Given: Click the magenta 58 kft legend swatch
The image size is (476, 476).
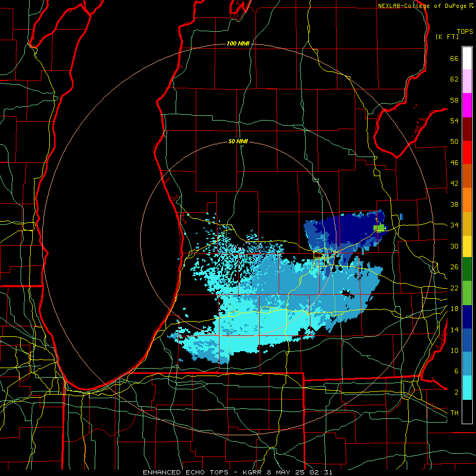Looking at the screenshot, I should tap(467, 105).
